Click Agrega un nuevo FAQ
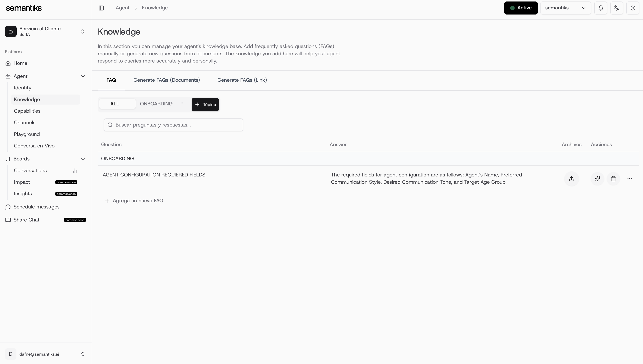This screenshot has width=643, height=364. (134, 201)
